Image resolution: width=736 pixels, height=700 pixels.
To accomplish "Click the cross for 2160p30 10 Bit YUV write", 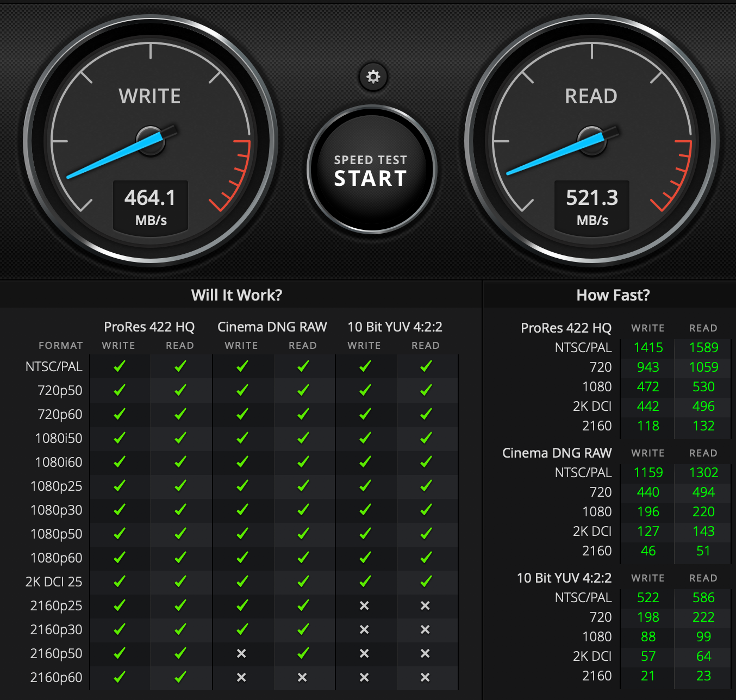I will click(364, 629).
